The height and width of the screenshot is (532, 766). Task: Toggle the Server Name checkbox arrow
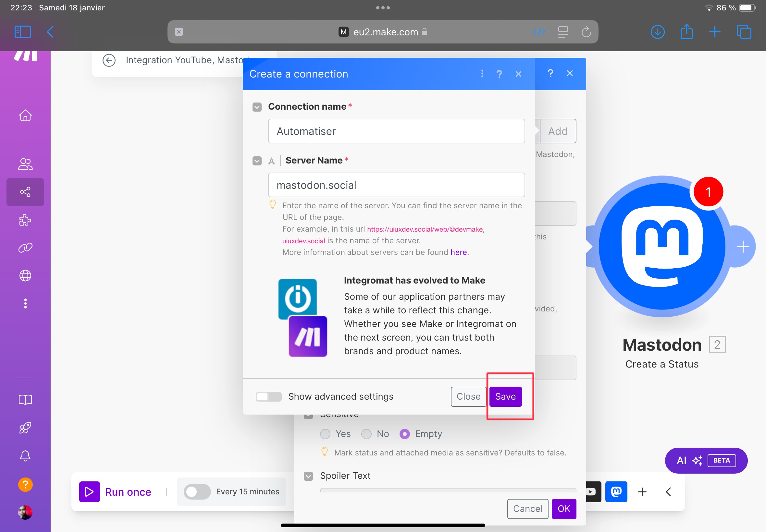[x=257, y=161]
